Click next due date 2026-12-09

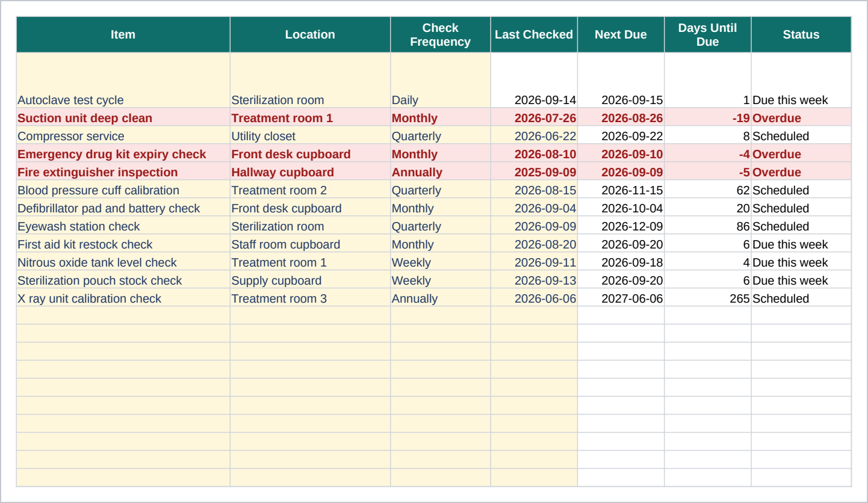click(x=621, y=226)
